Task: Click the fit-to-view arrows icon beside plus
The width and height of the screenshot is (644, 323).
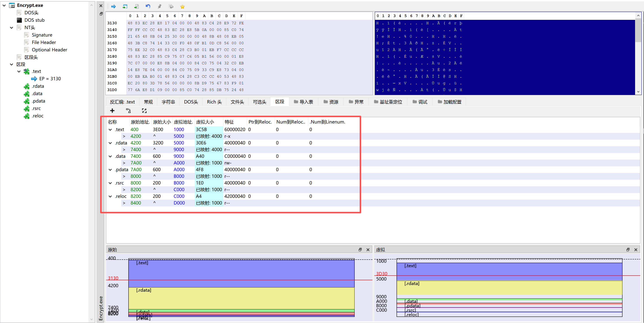Action: click(144, 111)
